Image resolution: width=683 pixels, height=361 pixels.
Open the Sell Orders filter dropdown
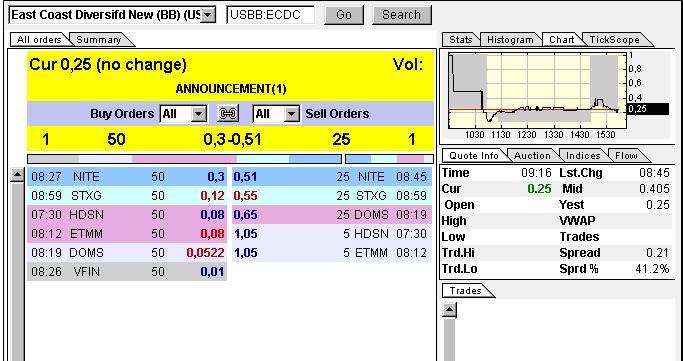(x=292, y=115)
